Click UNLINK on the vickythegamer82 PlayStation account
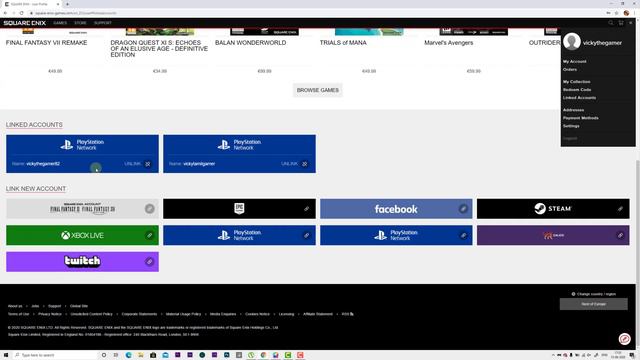 [132, 164]
